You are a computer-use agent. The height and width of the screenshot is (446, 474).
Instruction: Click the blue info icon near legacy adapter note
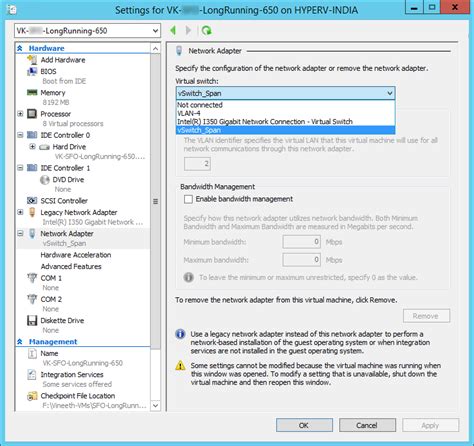[x=180, y=334]
